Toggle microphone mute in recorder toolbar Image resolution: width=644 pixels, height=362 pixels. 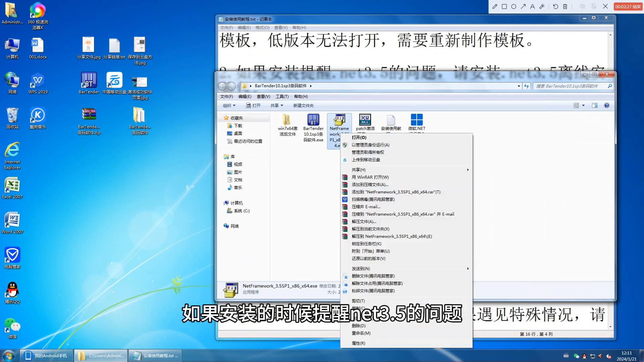594,6
